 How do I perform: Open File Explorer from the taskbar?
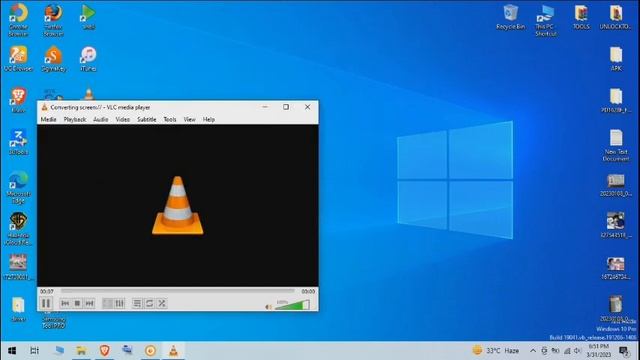tap(81, 351)
